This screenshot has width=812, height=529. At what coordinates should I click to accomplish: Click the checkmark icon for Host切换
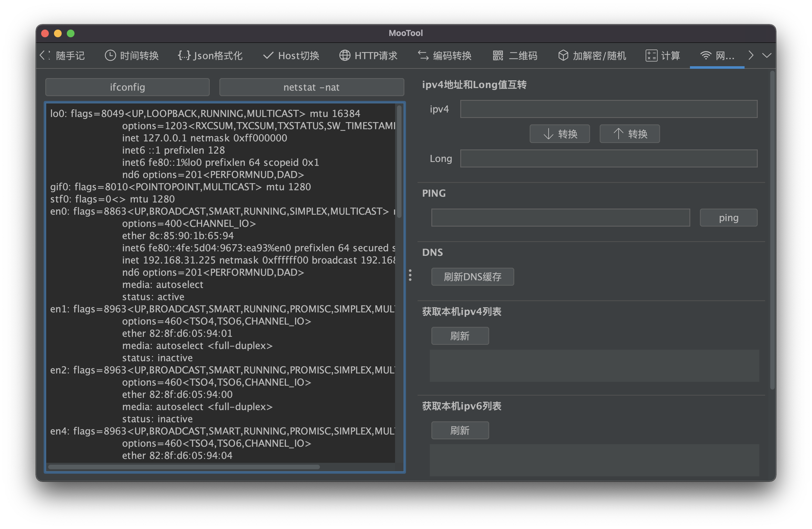pyautogui.click(x=268, y=55)
